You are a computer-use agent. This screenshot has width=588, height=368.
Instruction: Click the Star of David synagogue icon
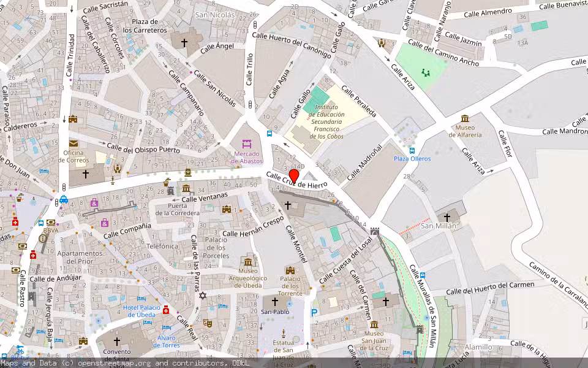pos(203,296)
